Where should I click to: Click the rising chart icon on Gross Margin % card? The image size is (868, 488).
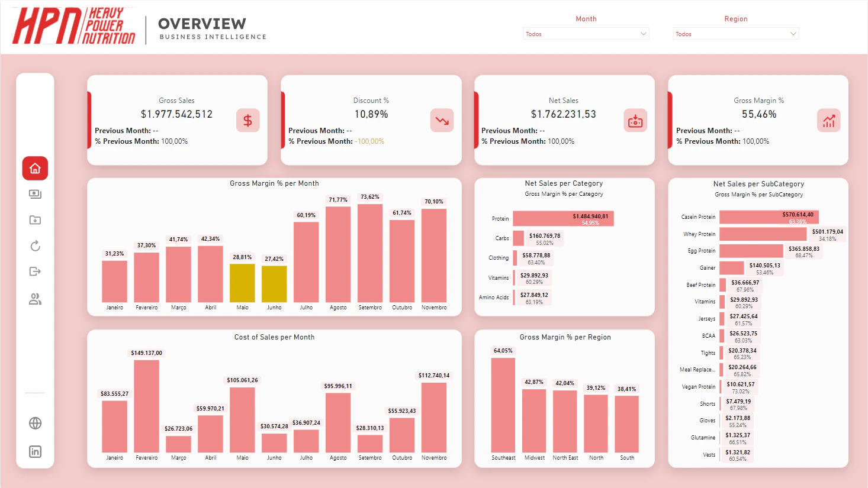[829, 121]
